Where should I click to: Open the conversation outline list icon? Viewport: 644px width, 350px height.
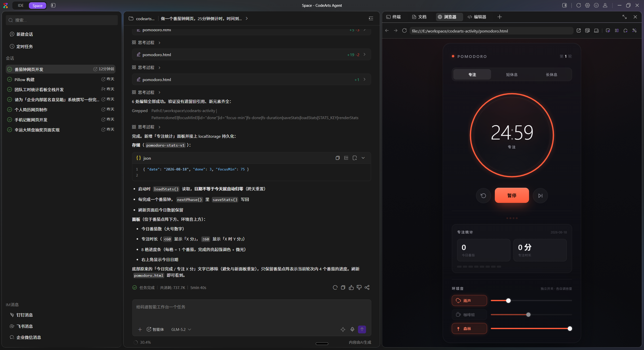coord(371,18)
